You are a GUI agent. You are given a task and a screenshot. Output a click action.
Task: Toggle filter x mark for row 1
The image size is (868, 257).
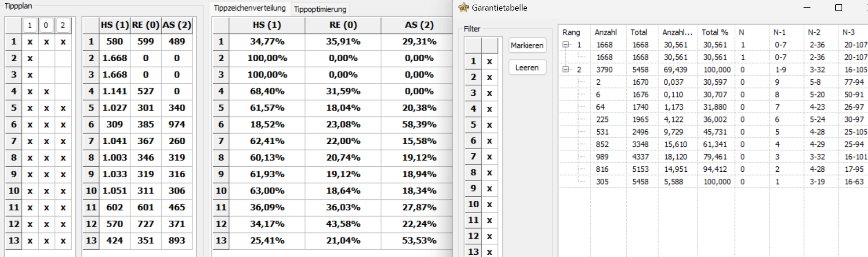click(489, 61)
